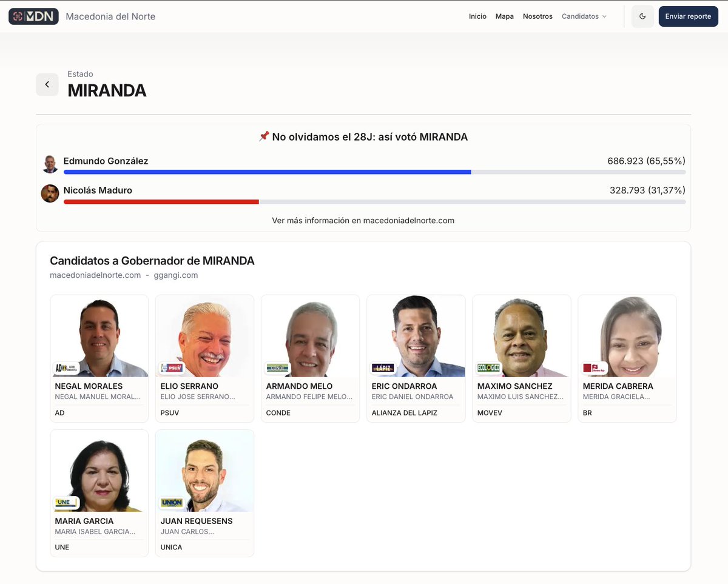Viewport: 728px width, 584px height.
Task: Click the 328.793 (31,37%) vote count
Action: click(647, 190)
